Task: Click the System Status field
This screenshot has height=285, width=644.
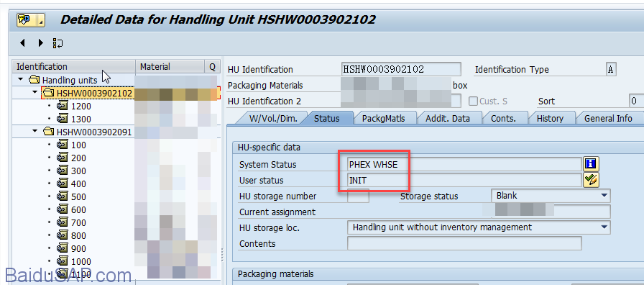Action: [464, 165]
